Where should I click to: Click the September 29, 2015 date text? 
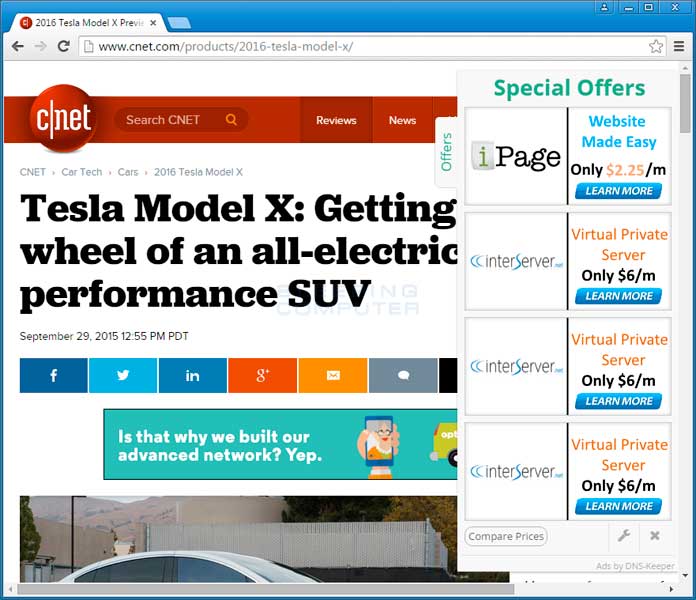coord(104,336)
